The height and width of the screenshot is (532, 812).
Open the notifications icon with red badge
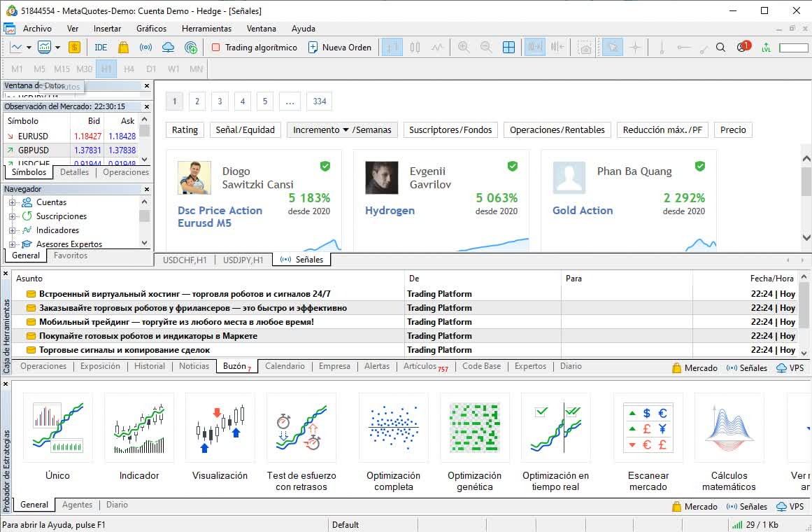(743, 47)
